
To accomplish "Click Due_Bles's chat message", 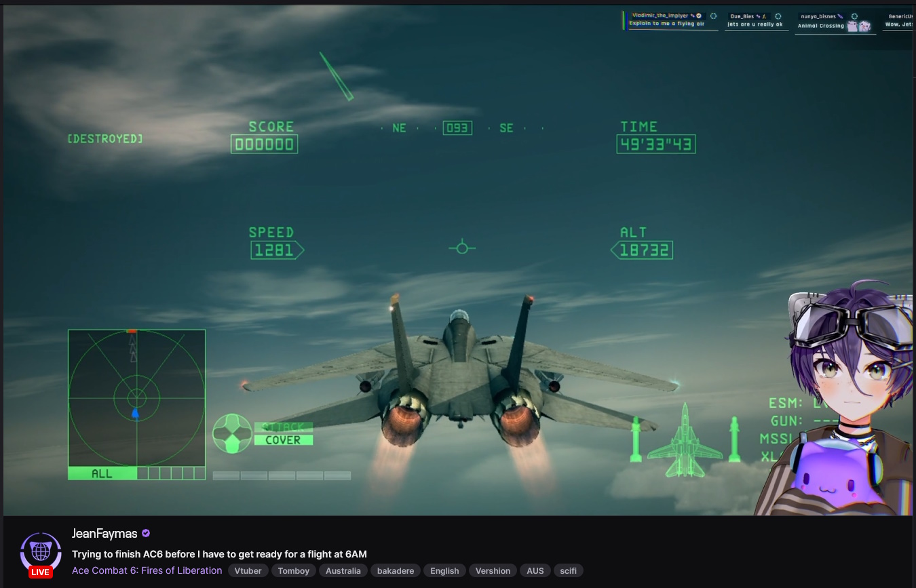I will click(755, 24).
